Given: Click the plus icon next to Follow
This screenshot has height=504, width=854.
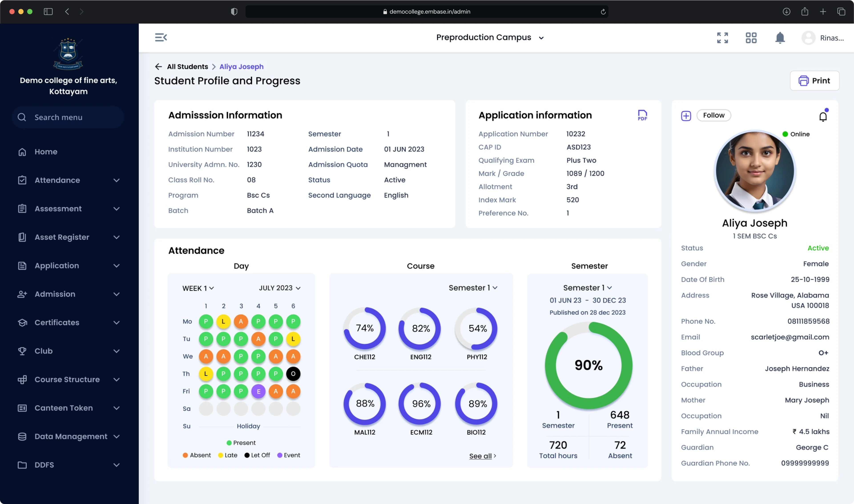Looking at the screenshot, I should pos(686,116).
